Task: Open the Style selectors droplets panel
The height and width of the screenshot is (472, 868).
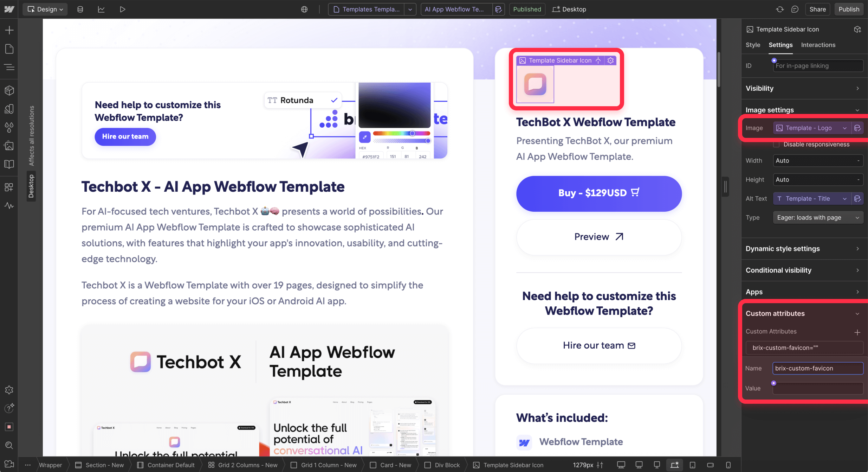Action: point(9,127)
